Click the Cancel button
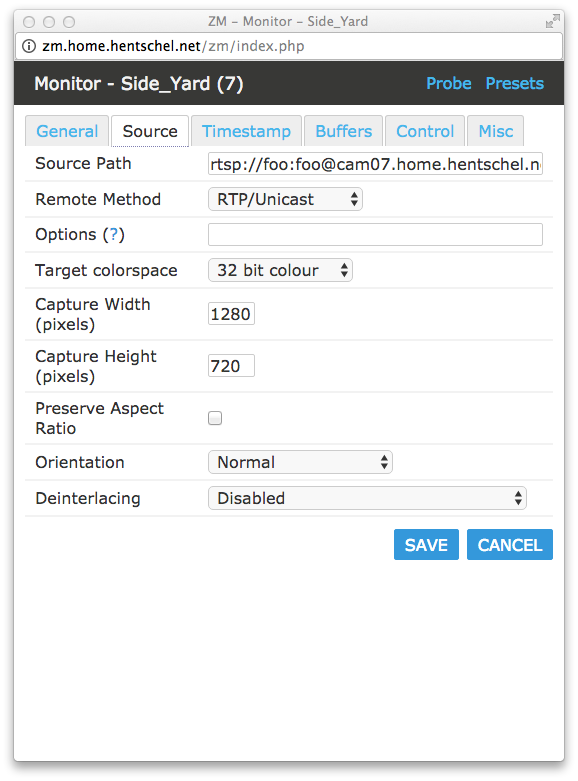 point(510,544)
